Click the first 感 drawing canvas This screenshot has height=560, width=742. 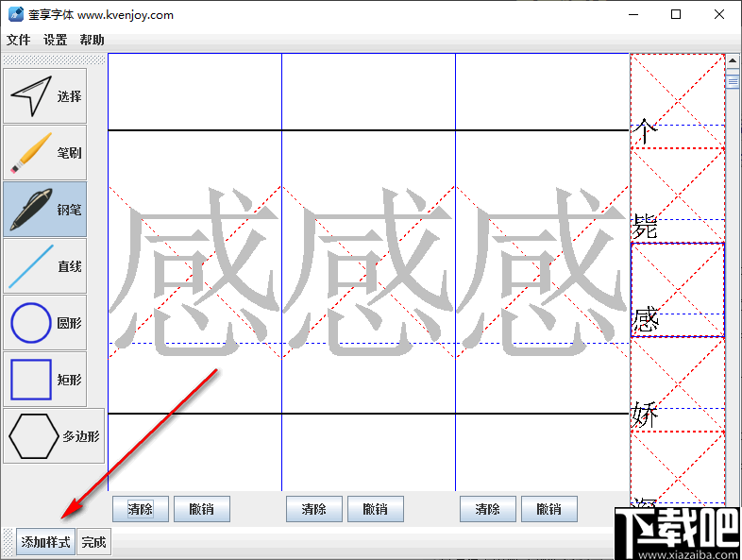pos(194,272)
